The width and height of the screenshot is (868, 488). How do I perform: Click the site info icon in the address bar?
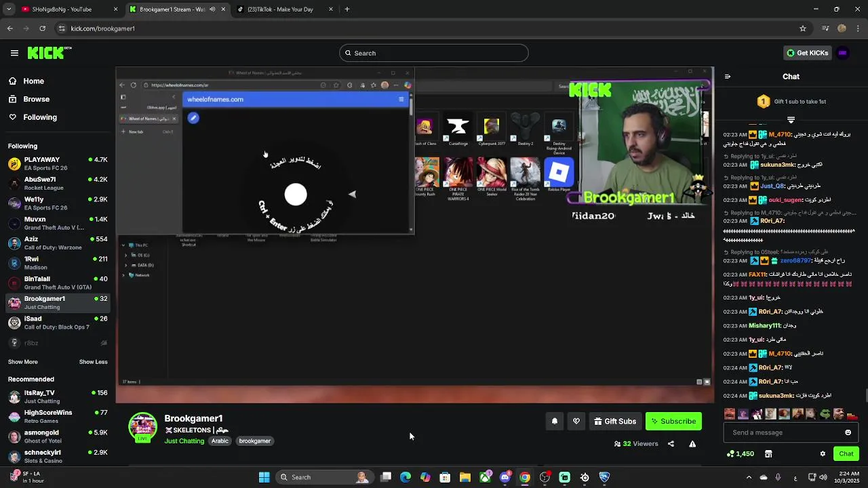click(62, 28)
